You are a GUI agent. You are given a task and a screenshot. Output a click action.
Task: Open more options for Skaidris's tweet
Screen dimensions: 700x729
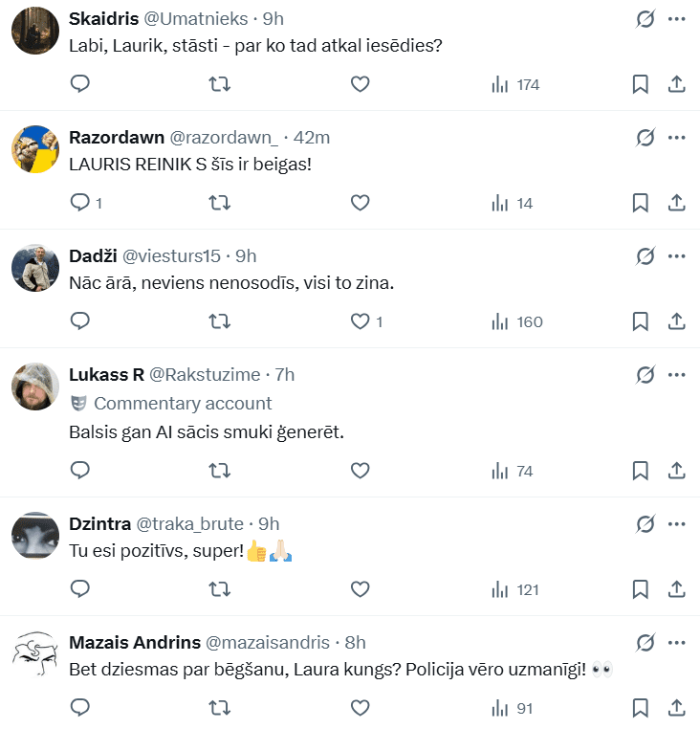(677, 19)
